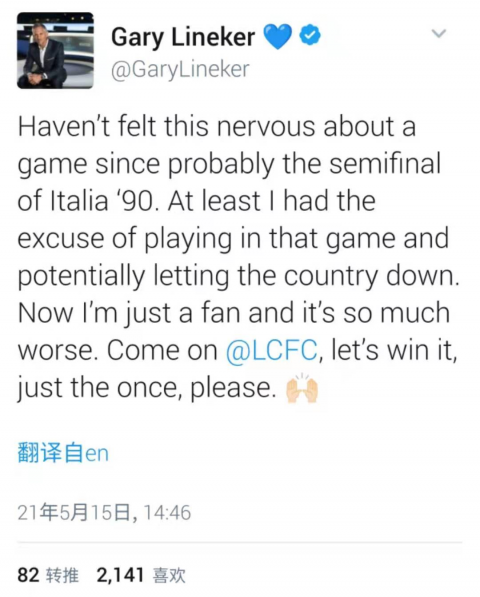Click the raised hands emoji
Viewport: 480px width, 597px height.
pyautogui.click(x=302, y=388)
